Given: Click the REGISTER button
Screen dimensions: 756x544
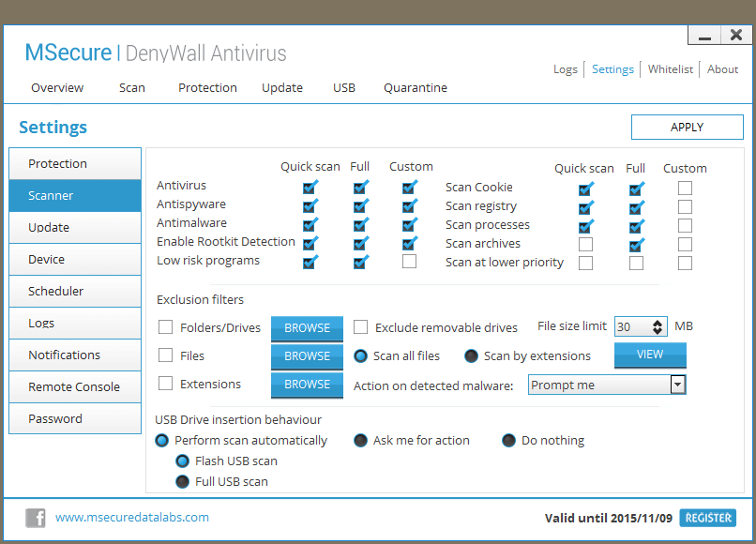Looking at the screenshot, I should pyautogui.click(x=708, y=518).
